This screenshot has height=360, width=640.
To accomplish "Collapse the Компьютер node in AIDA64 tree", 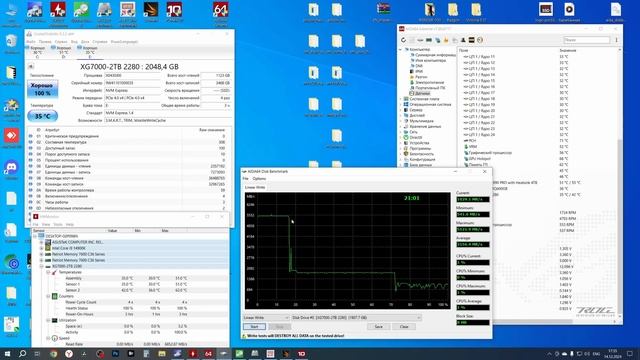I will tap(400, 49).
